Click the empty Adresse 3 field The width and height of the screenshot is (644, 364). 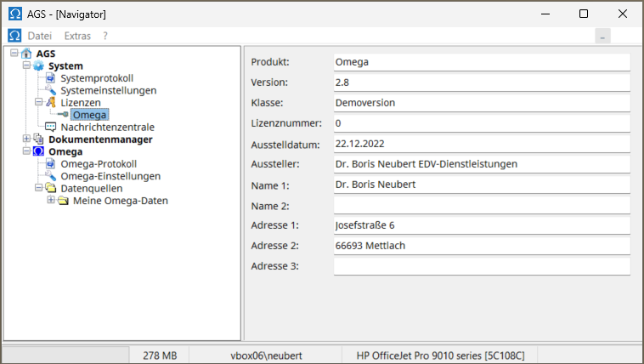click(481, 266)
